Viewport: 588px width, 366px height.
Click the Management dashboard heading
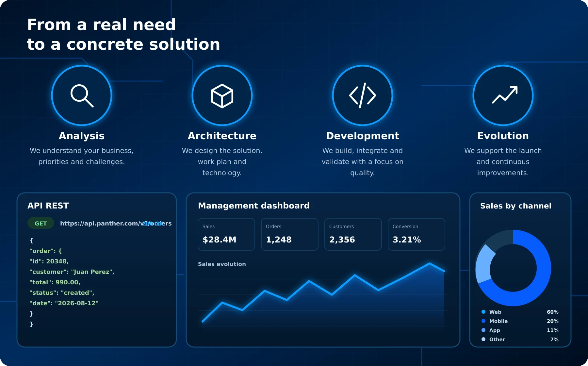pyautogui.click(x=254, y=206)
